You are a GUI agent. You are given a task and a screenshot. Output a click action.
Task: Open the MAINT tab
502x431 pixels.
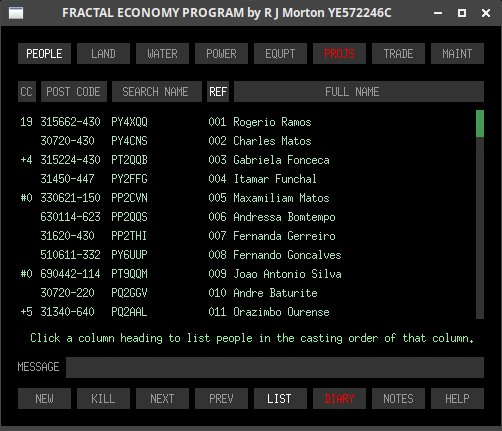pyautogui.click(x=457, y=54)
